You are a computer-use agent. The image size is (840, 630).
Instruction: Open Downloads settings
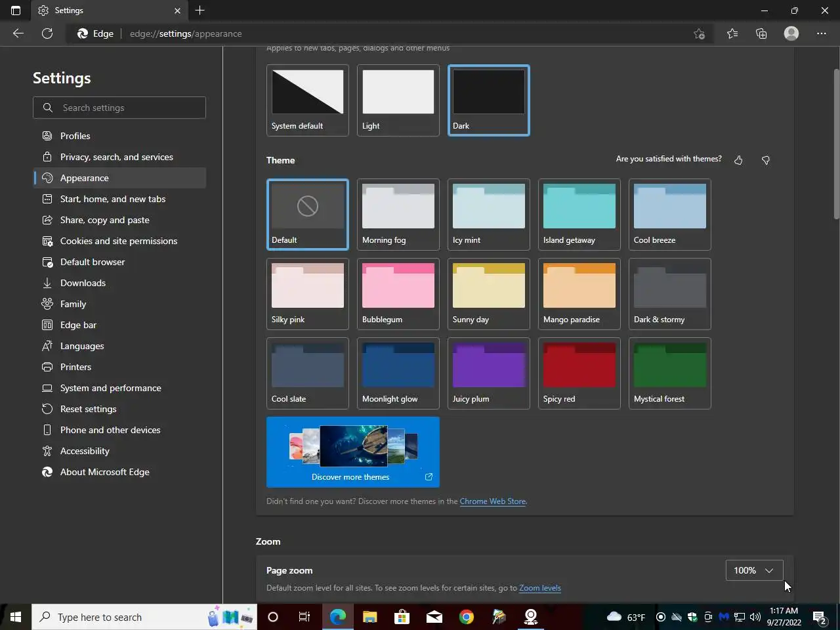119,283
